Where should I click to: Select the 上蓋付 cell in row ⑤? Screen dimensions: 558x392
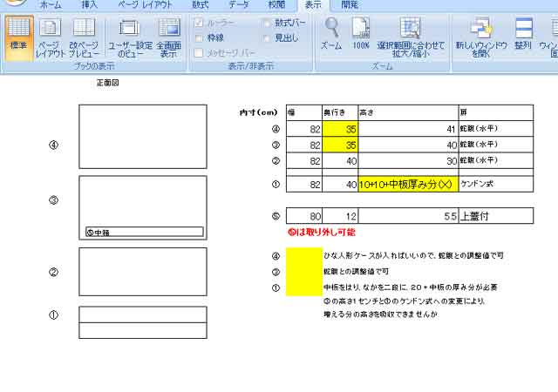click(x=494, y=215)
